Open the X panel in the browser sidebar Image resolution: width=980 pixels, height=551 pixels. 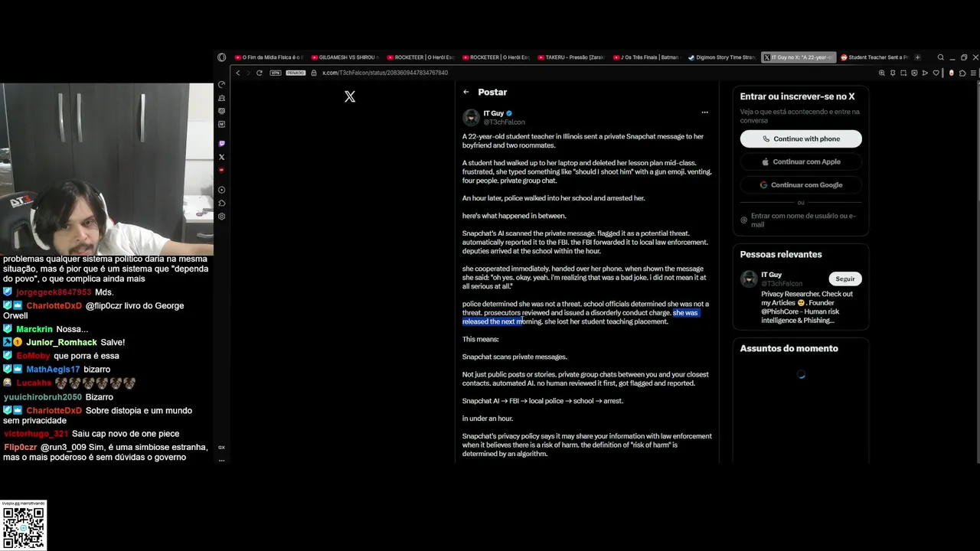(222, 157)
